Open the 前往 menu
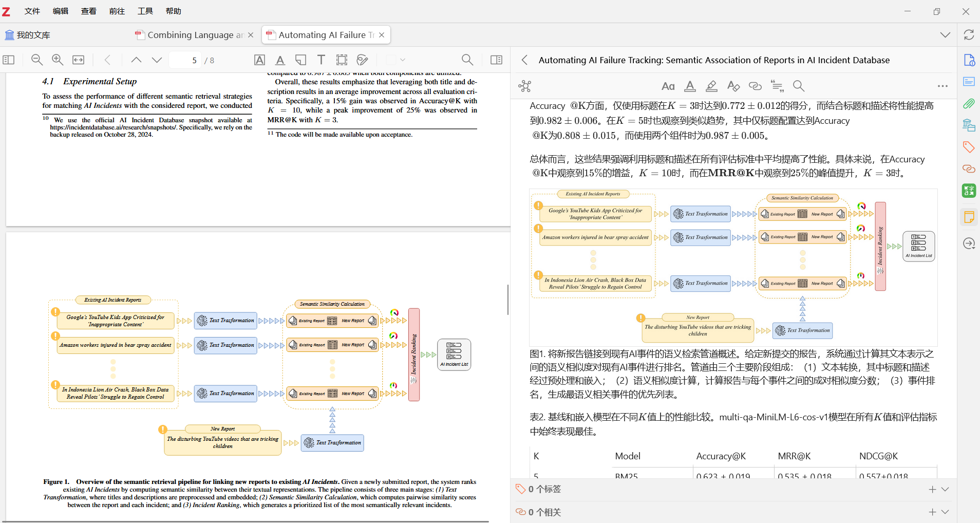 click(117, 11)
